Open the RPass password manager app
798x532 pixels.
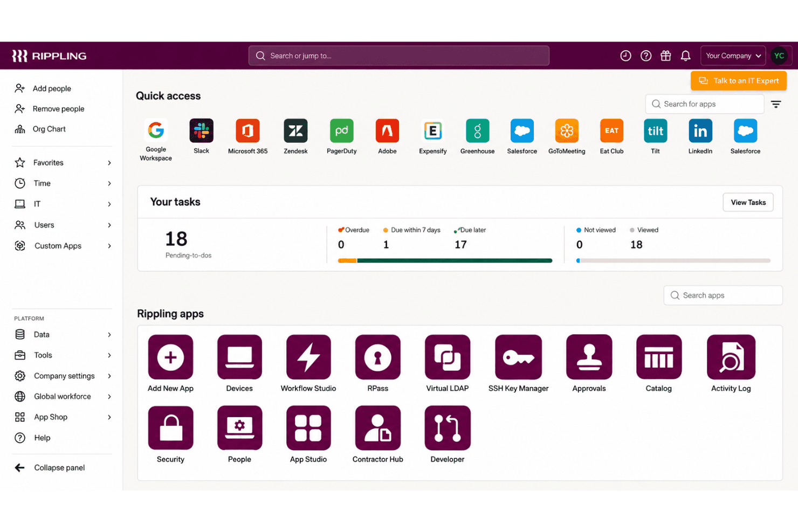[377, 357]
